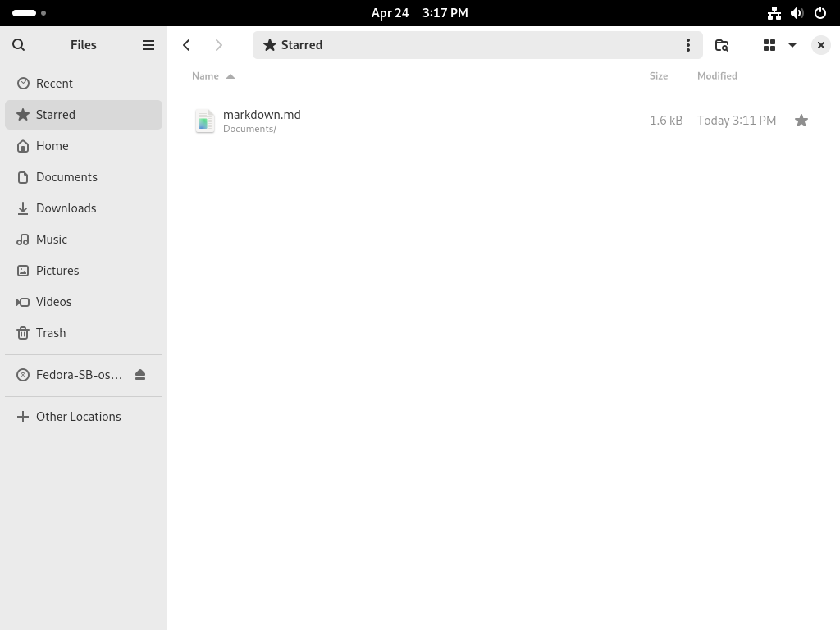Click the volume speaker icon in top bar
The width and height of the screenshot is (840, 630).
tap(797, 13)
